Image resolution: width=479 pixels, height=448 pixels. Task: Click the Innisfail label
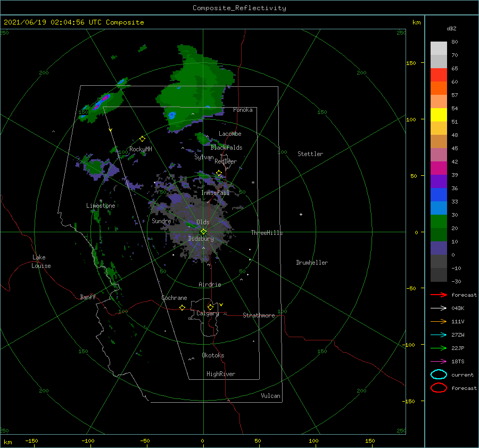215,193
